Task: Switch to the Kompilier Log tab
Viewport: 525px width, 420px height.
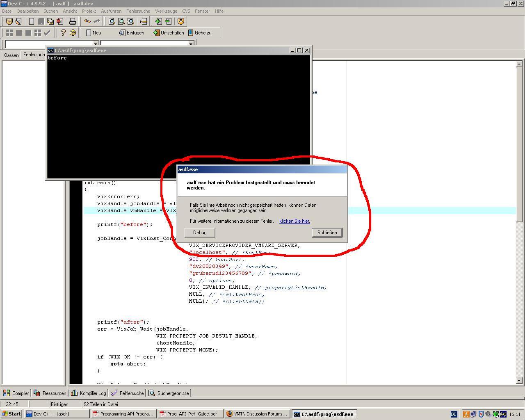Action: (x=89, y=393)
